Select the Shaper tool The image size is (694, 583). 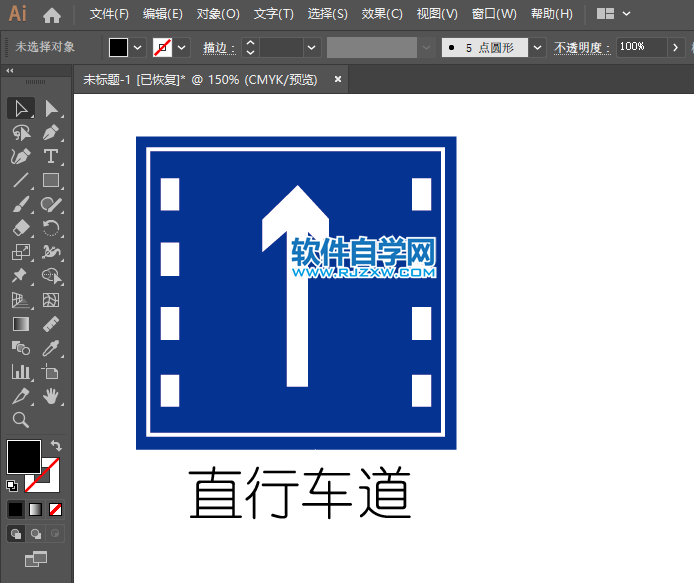[x=51, y=204]
